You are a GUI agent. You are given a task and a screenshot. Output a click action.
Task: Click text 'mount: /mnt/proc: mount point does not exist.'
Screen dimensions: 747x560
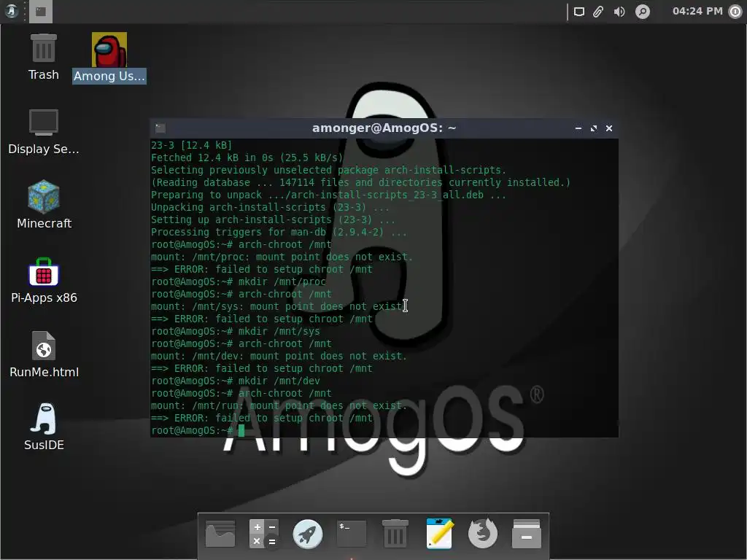click(282, 257)
